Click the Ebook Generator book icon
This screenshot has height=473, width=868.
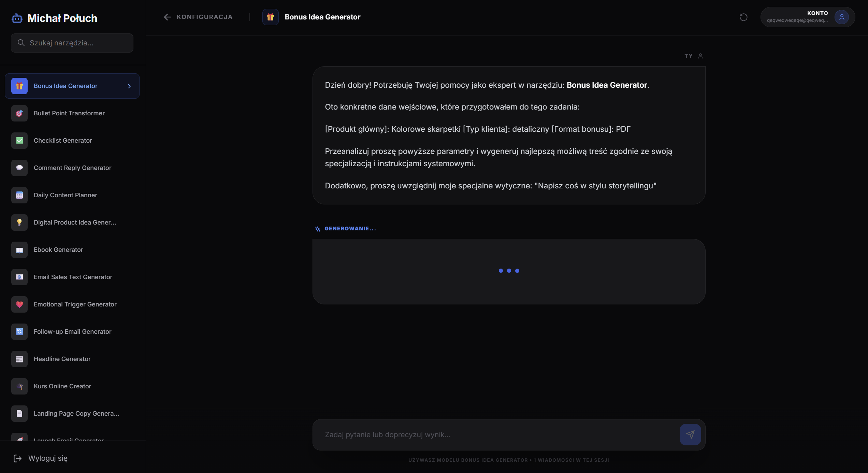coord(19,250)
